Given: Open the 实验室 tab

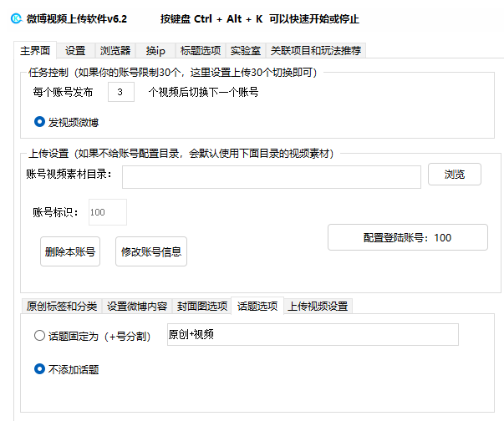Looking at the screenshot, I should tap(246, 50).
